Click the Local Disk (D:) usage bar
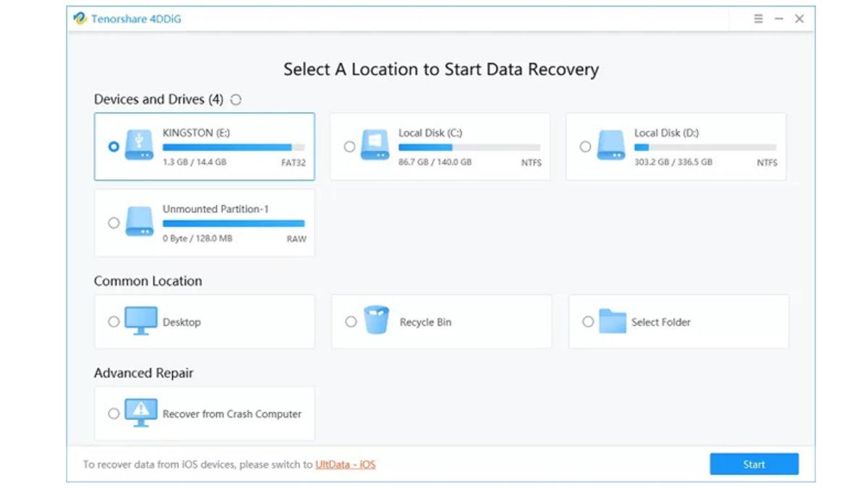Screen dimensions: 868x488 tap(705, 147)
